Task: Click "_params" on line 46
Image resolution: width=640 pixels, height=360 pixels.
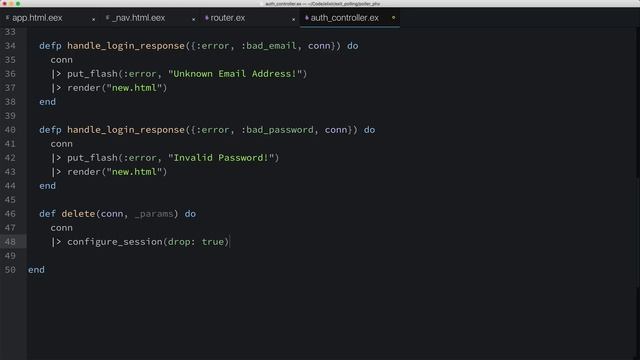Action: click(154, 214)
